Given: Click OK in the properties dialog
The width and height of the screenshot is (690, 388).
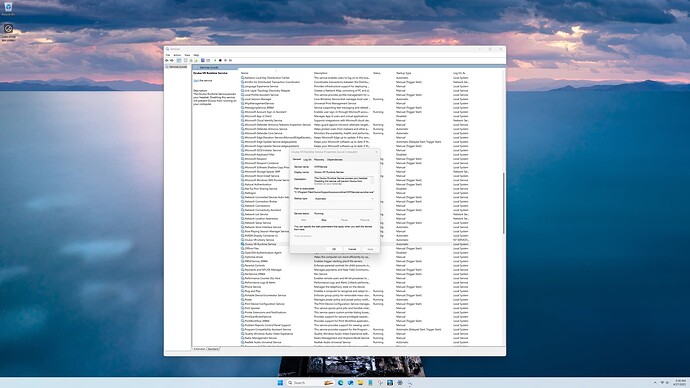Looking at the screenshot, I should [x=334, y=249].
